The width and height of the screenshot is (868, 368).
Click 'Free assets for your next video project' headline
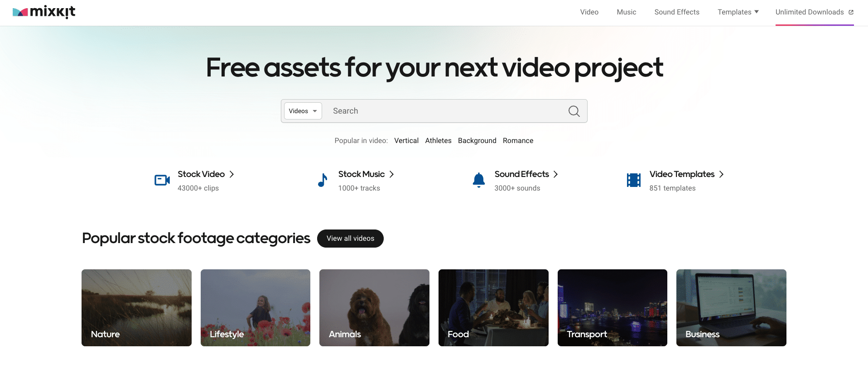point(434,68)
